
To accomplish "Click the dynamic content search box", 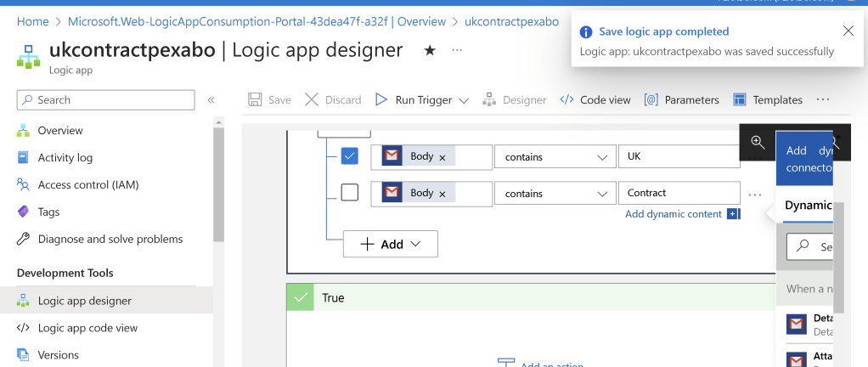I will [x=810, y=246].
